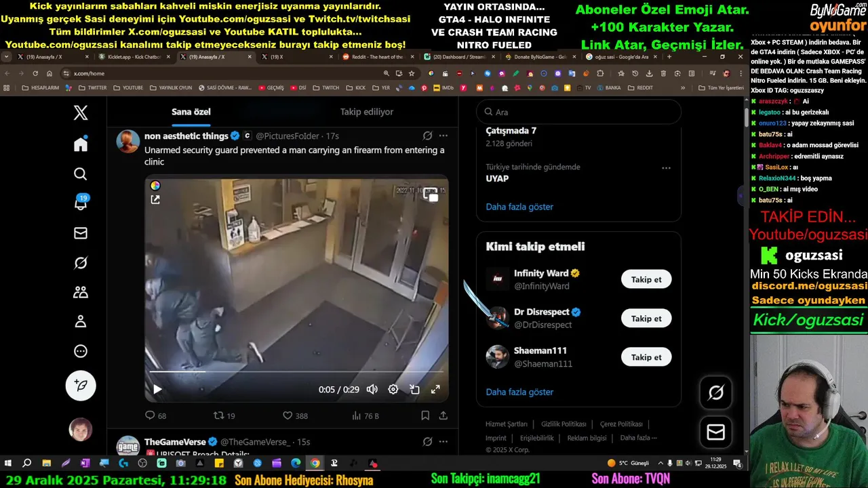Reload the page in Chrome
The image size is (868, 488).
pyautogui.click(x=35, y=73)
